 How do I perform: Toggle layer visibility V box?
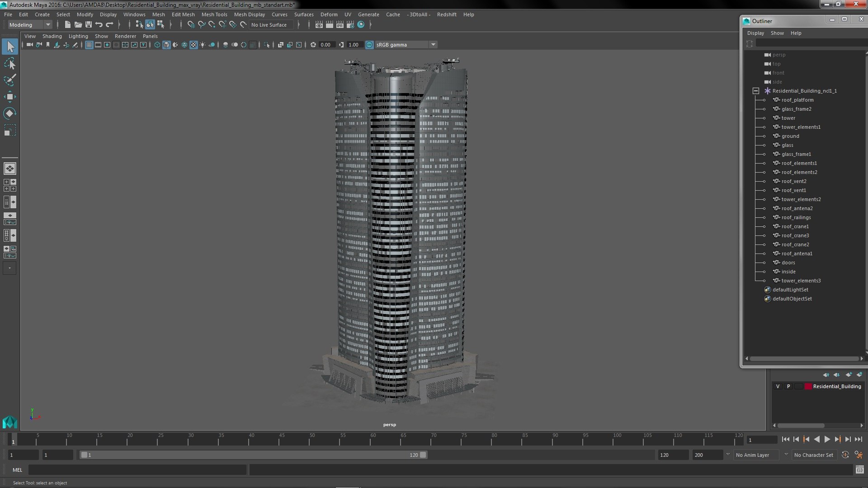coord(778,386)
